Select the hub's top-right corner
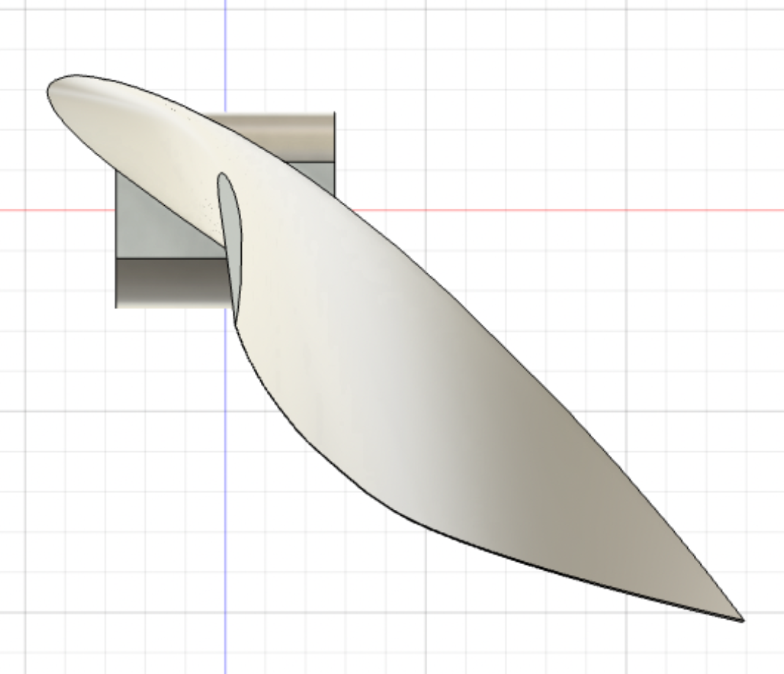The width and height of the screenshot is (784, 674). pyautogui.click(x=334, y=114)
